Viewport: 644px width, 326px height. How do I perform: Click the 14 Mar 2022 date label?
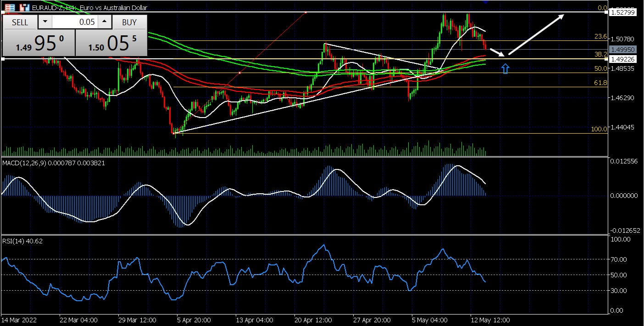[x=19, y=320]
